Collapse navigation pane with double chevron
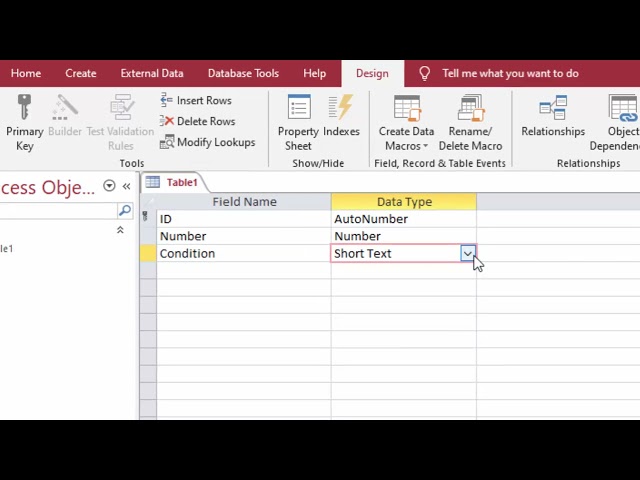 pos(127,187)
